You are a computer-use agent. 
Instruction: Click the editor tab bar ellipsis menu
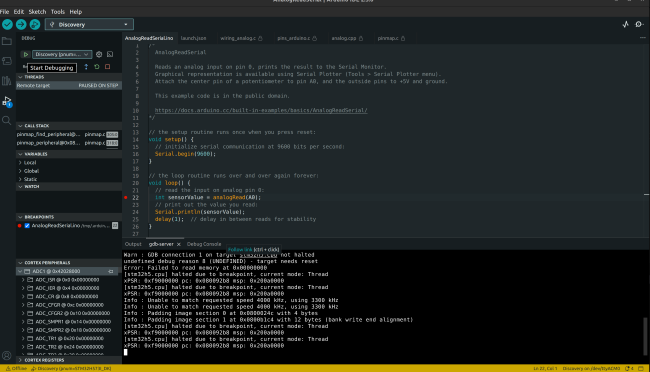click(643, 38)
